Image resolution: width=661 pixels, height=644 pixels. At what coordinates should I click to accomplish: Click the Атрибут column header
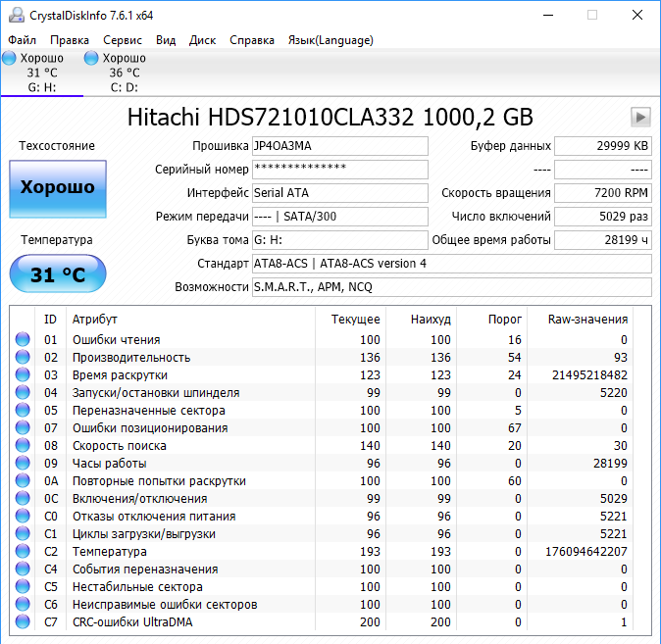(95, 320)
